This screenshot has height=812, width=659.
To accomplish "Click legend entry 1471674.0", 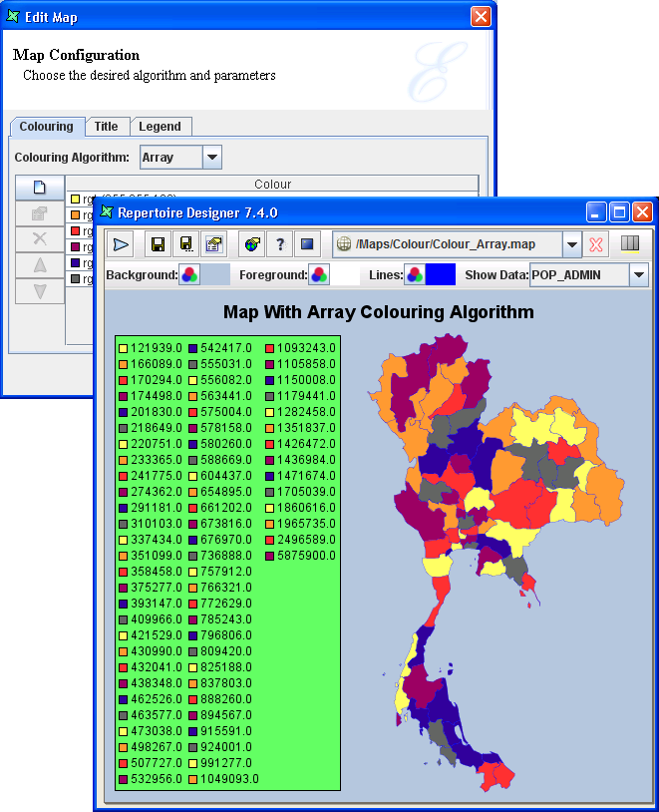I will tap(301, 476).
